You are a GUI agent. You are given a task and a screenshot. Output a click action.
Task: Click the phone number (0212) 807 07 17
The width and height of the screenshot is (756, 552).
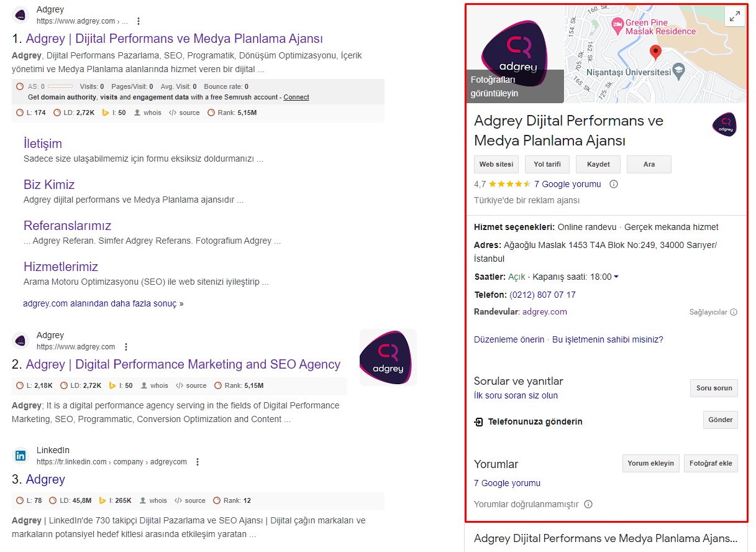tap(542, 295)
